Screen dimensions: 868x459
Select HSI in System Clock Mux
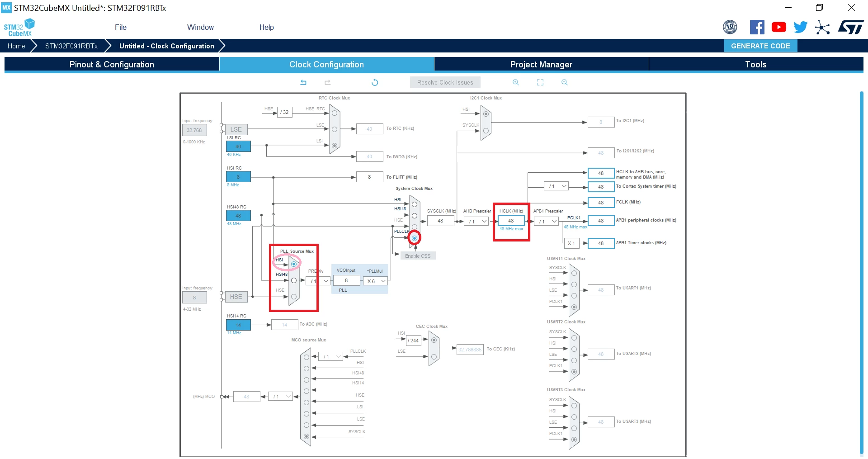(x=415, y=204)
